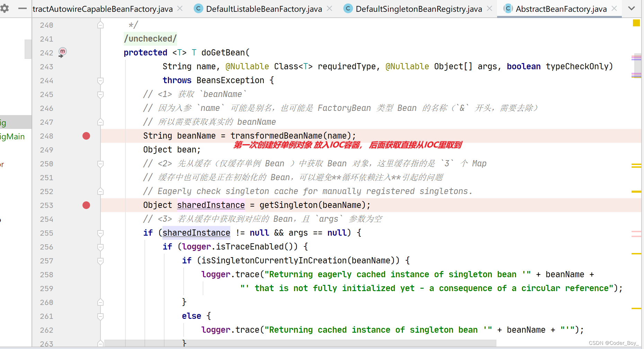Close the DefaultSingletonBeanRegistry.java tab
Screen dimensions: 644x349
(x=489, y=8)
